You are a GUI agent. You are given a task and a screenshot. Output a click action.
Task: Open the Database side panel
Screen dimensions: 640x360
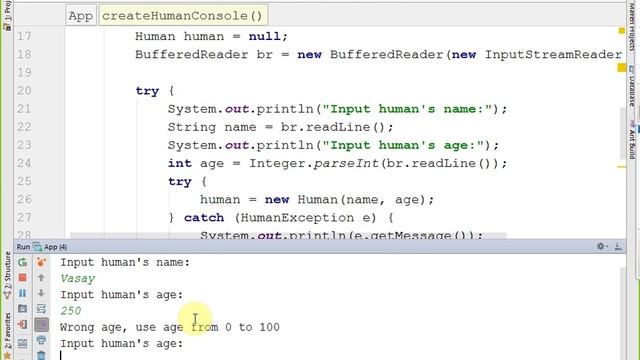(632, 86)
